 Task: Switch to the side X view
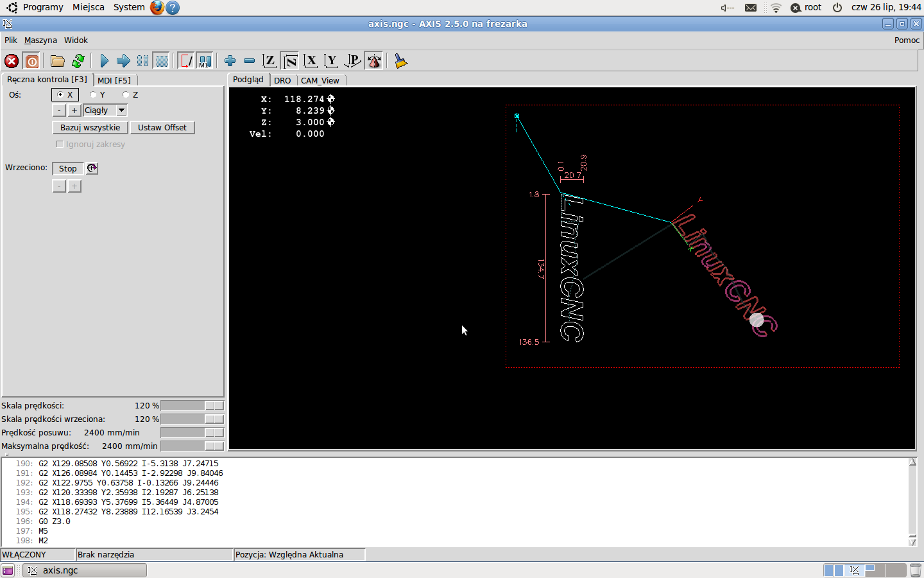311,61
